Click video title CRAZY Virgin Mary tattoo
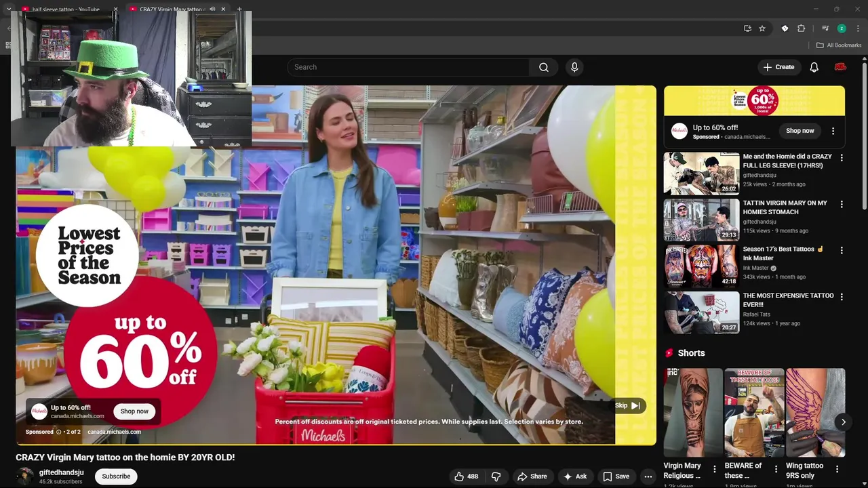Screen dimensions: 868x488 pyautogui.click(x=125, y=457)
